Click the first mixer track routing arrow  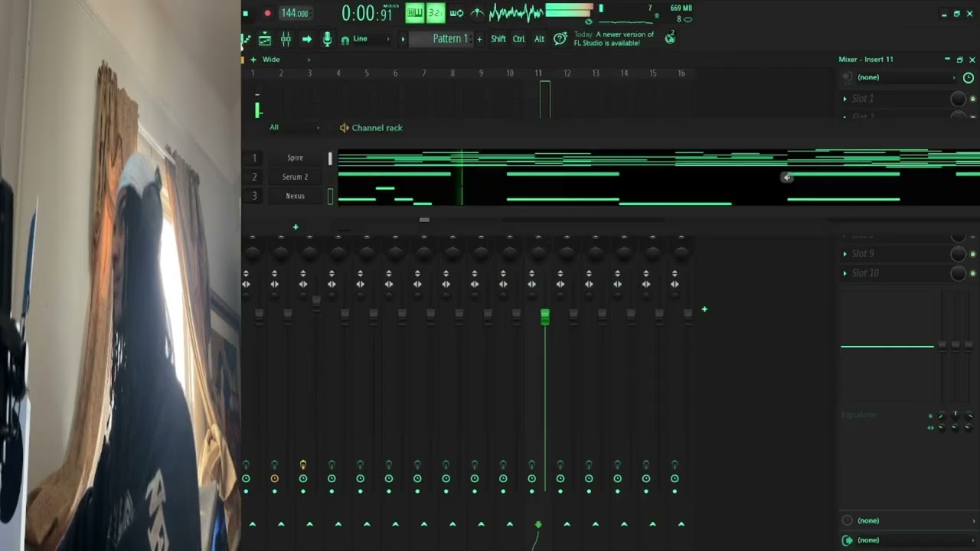tap(253, 524)
